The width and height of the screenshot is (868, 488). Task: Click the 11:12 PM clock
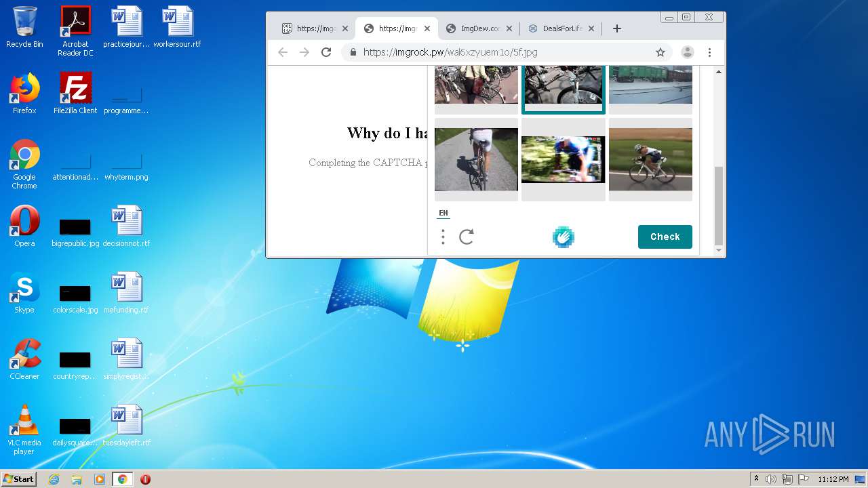[833, 479]
